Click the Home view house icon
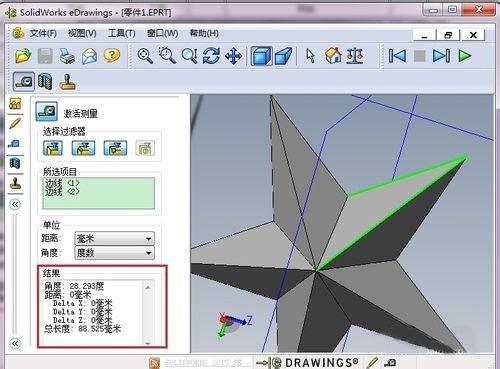Screen dimensions: 500x369 (x=333, y=55)
